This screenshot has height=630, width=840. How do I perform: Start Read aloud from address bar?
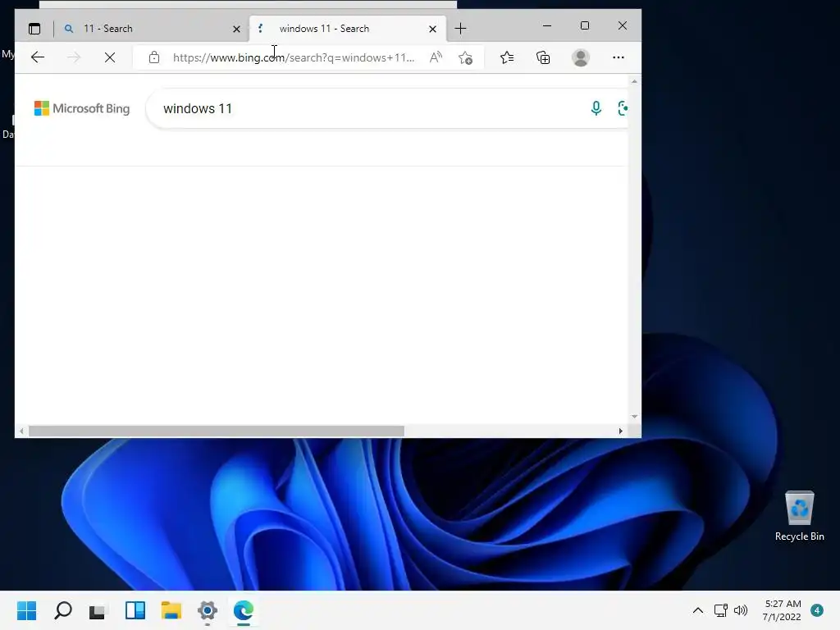436,57
